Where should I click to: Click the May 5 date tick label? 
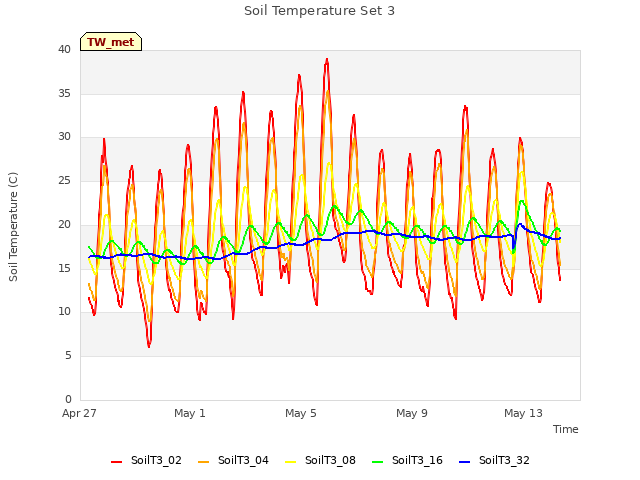point(301,413)
